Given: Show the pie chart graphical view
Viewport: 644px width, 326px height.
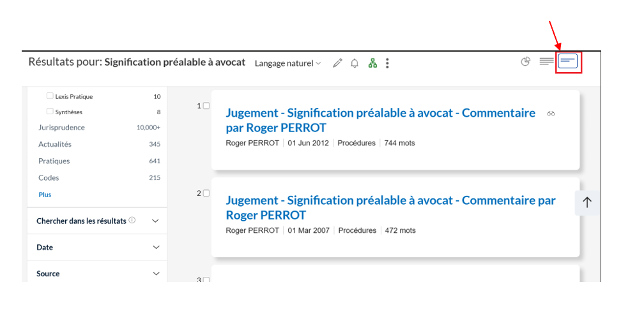Looking at the screenshot, I should pyautogui.click(x=525, y=61).
